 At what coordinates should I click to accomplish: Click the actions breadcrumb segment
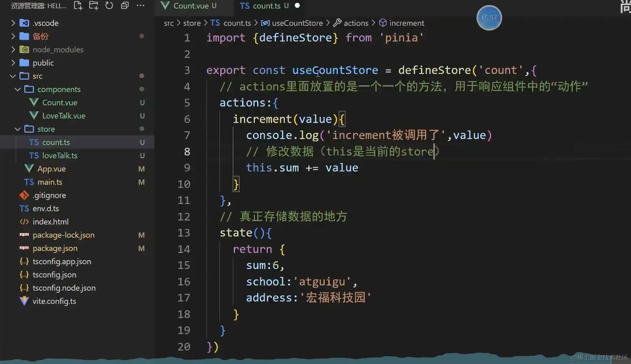(356, 23)
